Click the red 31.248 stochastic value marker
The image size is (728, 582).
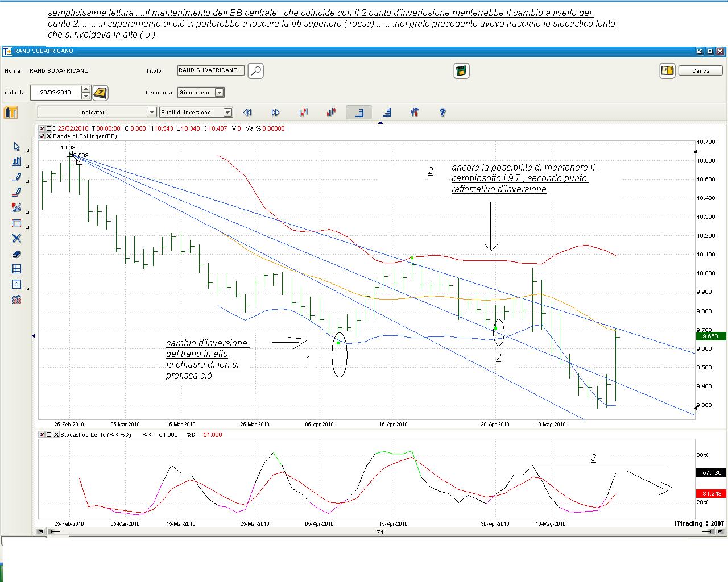(x=710, y=493)
